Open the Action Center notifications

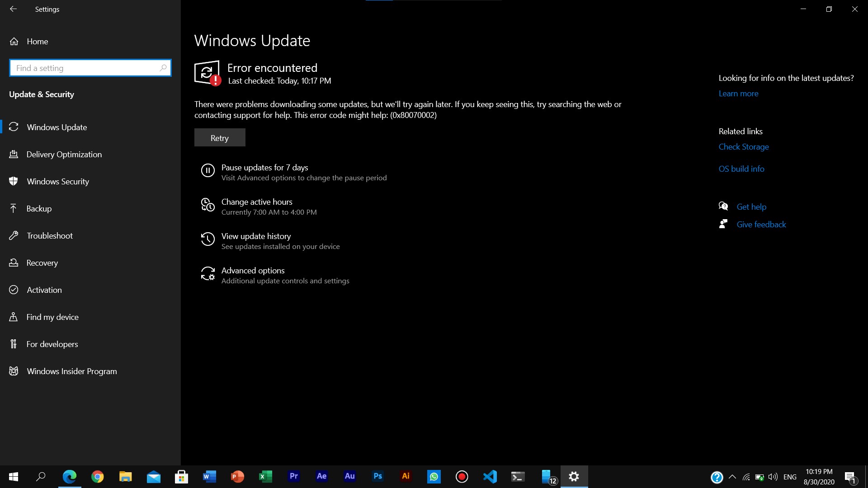[850, 477]
